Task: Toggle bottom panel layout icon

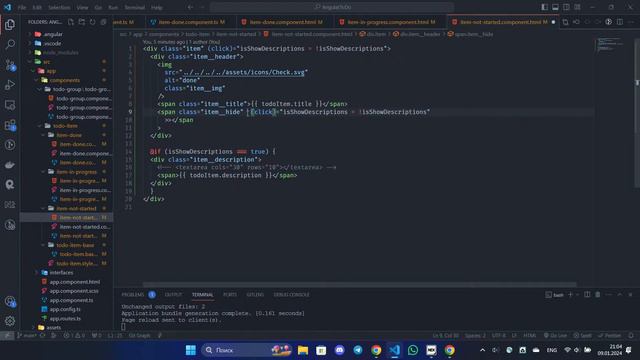Action: tap(556, 7)
